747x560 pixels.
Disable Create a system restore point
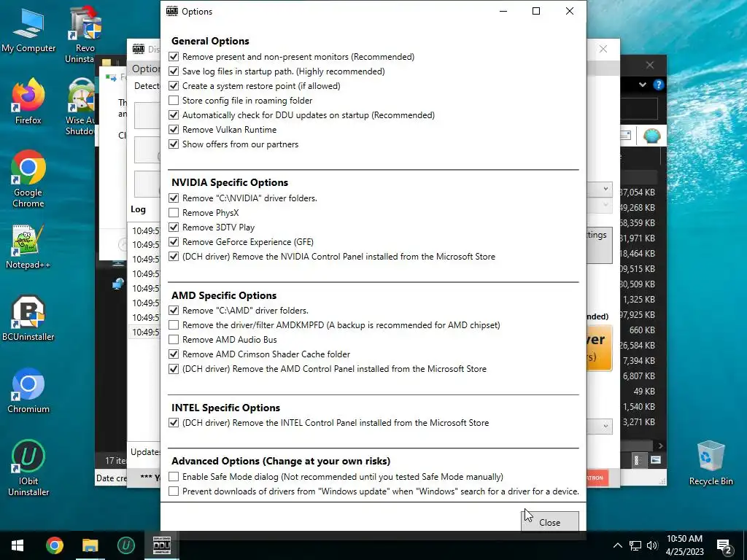click(174, 86)
